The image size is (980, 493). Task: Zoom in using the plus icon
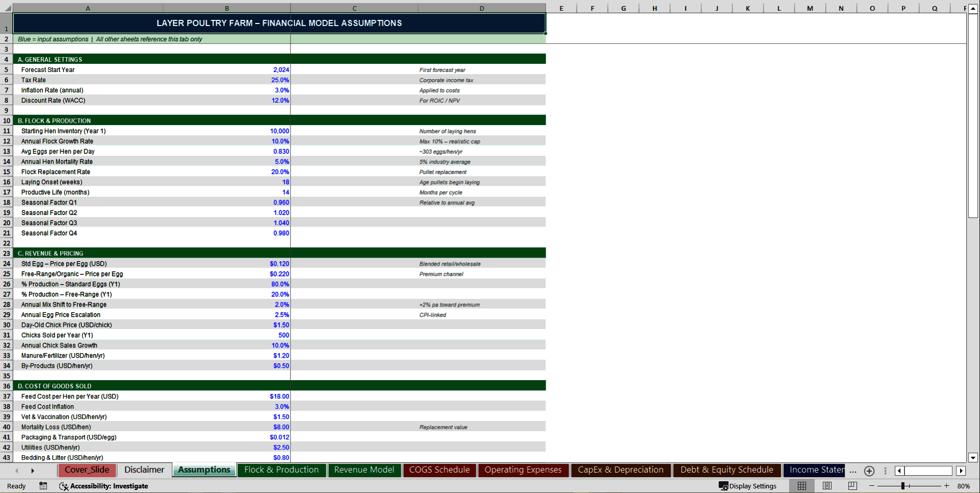point(947,486)
